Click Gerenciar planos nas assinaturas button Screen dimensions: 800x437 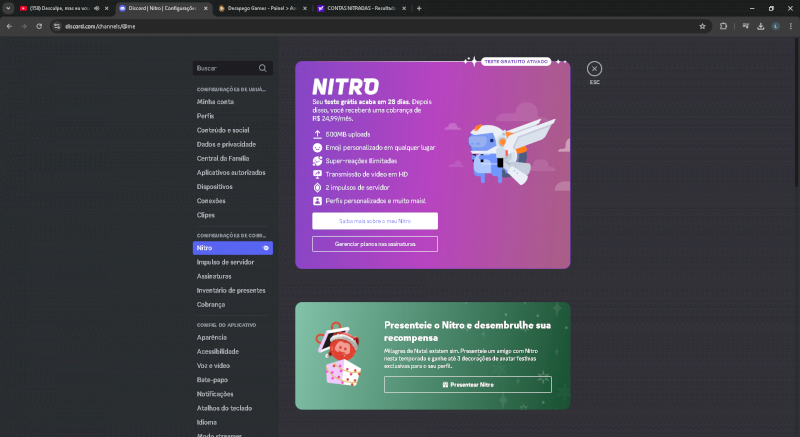coord(375,244)
